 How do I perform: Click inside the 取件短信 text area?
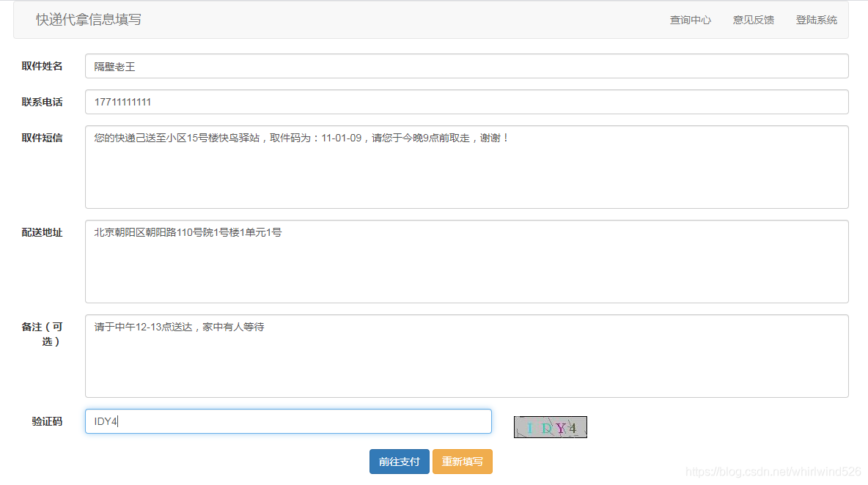[467, 167]
